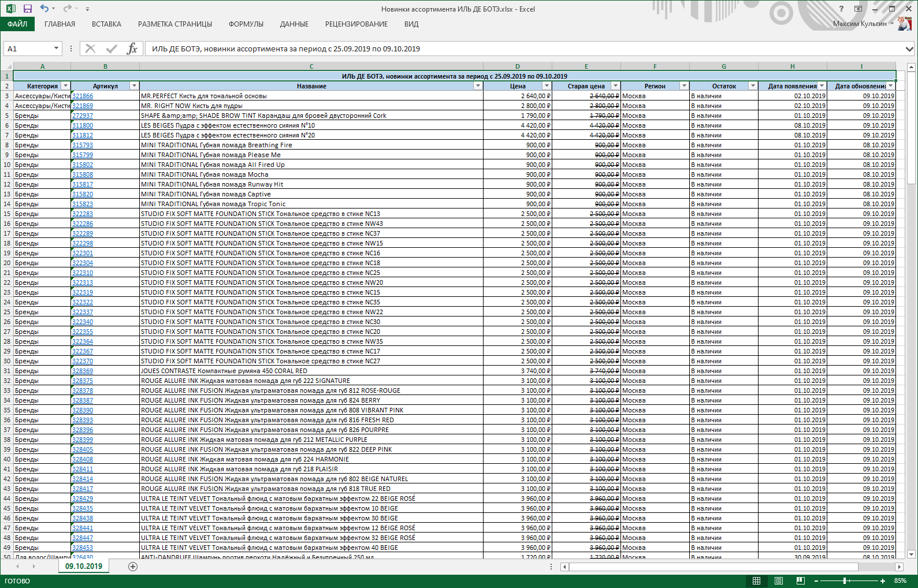The height and width of the screenshot is (588, 918).
Task: Open article link 328453
Action: click(83, 548)
